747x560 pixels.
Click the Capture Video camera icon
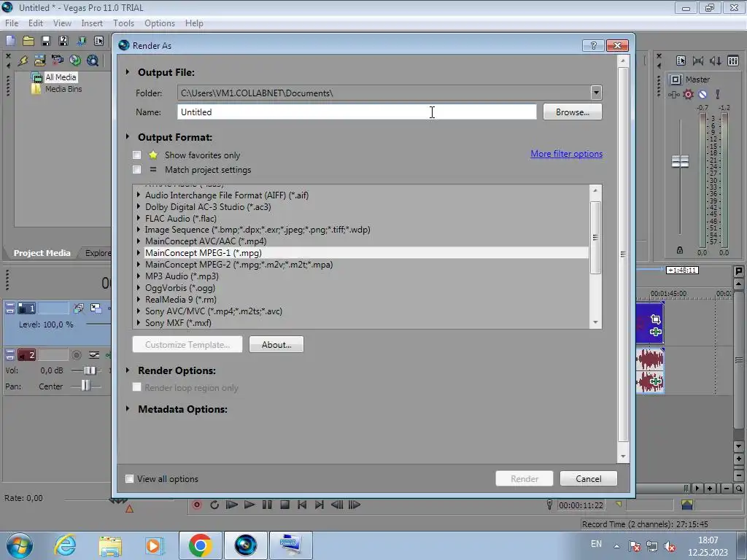(58, 61)
